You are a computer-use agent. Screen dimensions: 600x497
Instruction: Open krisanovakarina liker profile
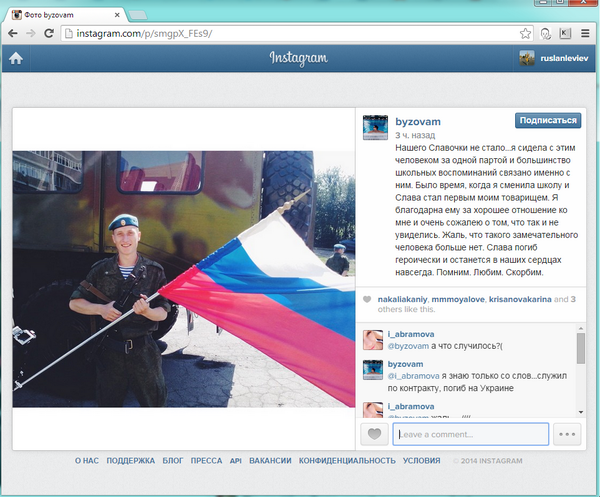tap(520, 299)
